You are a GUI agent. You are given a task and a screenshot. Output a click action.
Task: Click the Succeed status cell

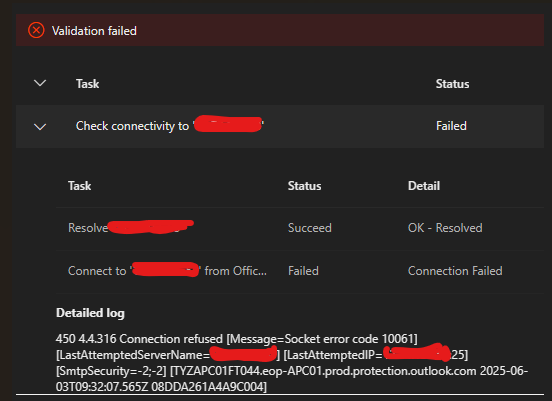coord(310,228)
